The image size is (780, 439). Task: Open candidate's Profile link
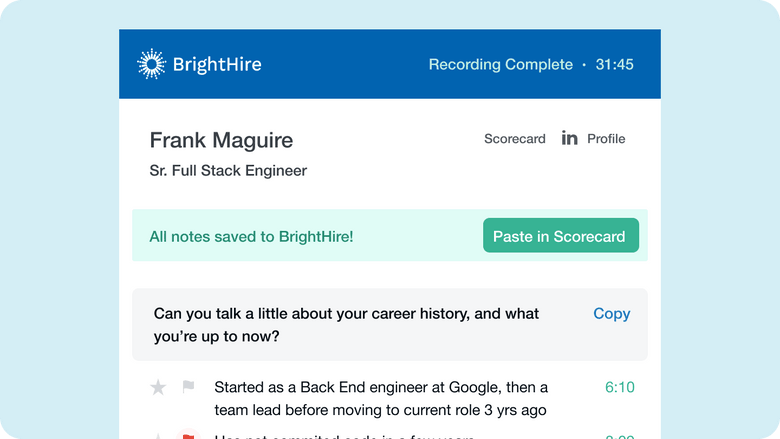(606, 139)
